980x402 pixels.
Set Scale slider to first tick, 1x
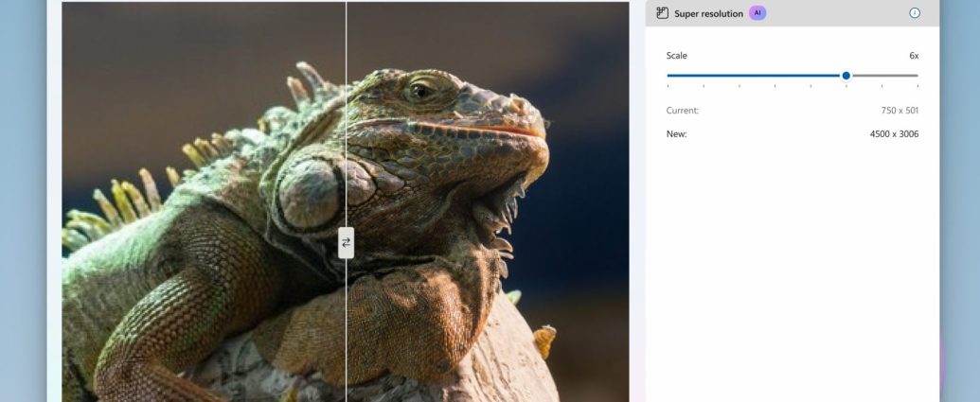tap(668, 76)
